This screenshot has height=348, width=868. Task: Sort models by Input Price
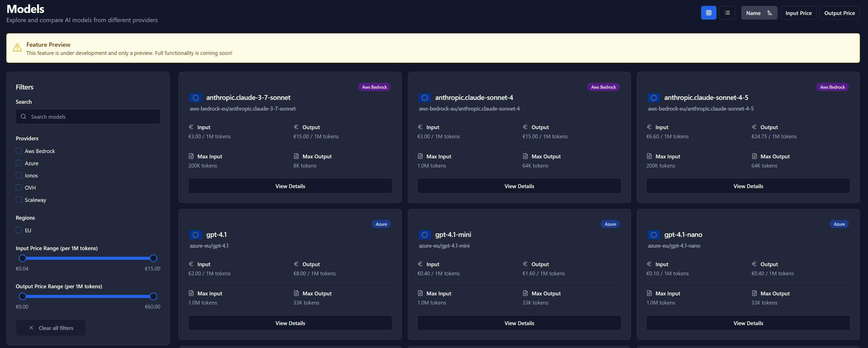pyautogui.click(x=798, y=13)
